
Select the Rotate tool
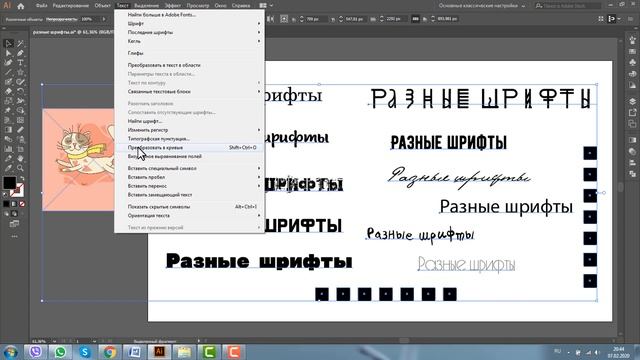(20, 91)
